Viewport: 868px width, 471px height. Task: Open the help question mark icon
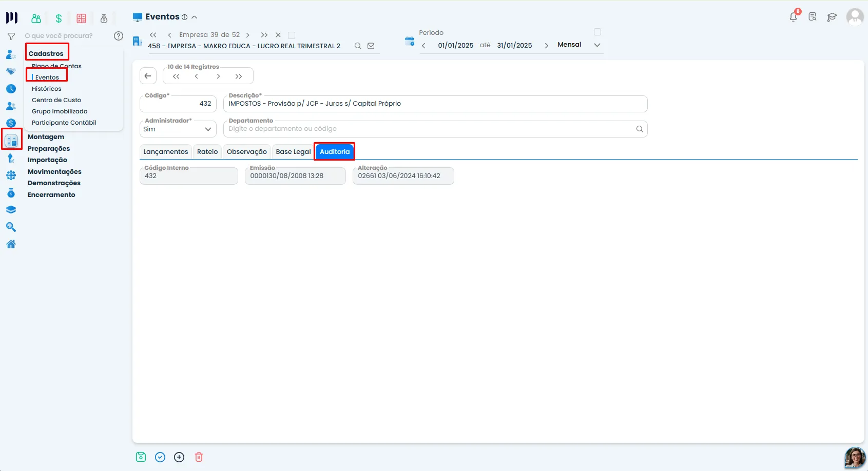pos(119,36)
